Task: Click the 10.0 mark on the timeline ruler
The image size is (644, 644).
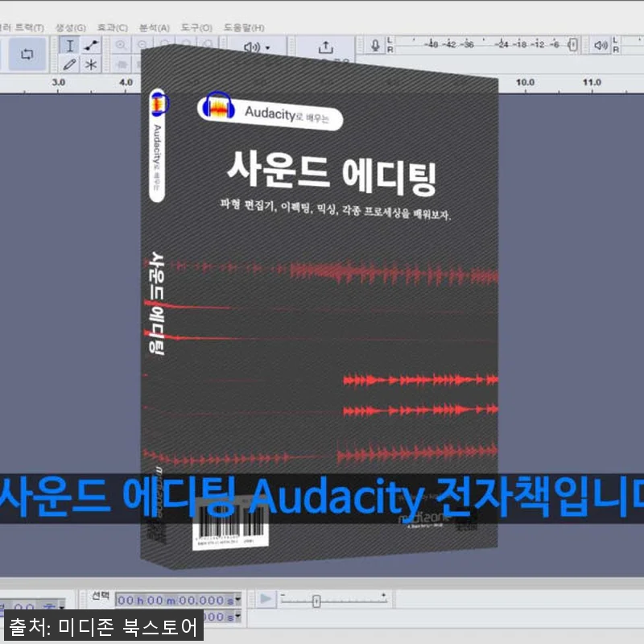Action: 525,83
